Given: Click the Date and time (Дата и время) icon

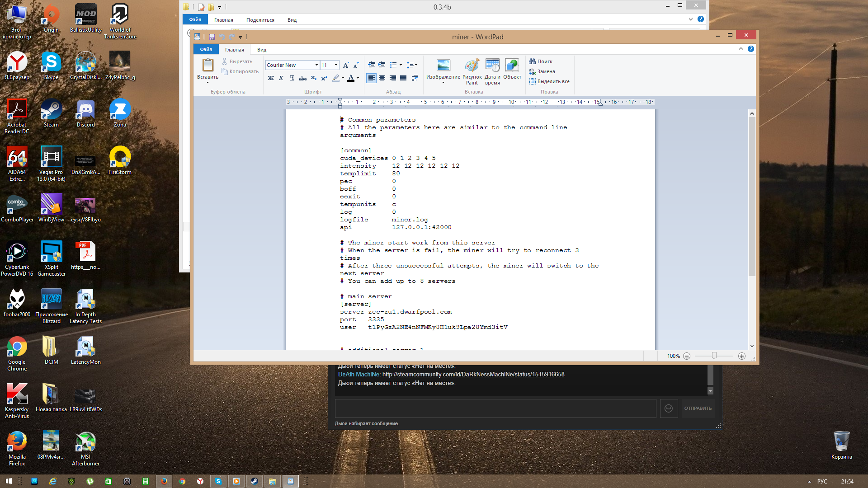Looking at the screenshot, I should coord(492,71).
